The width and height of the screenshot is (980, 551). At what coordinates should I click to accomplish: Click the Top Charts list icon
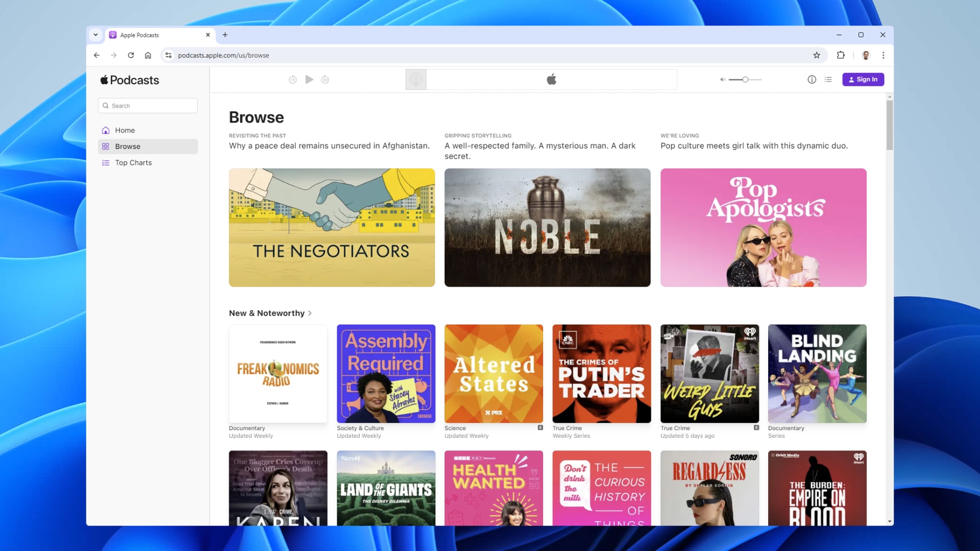[106, 163]
